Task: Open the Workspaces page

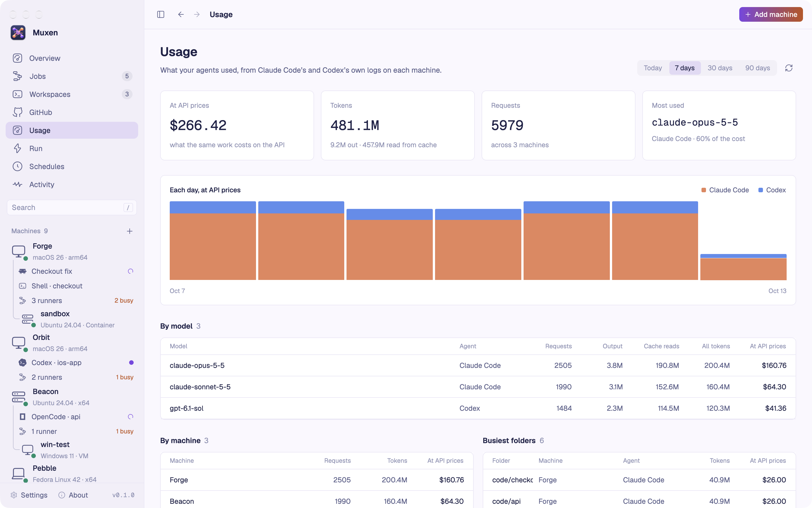Action: (72, 94)
